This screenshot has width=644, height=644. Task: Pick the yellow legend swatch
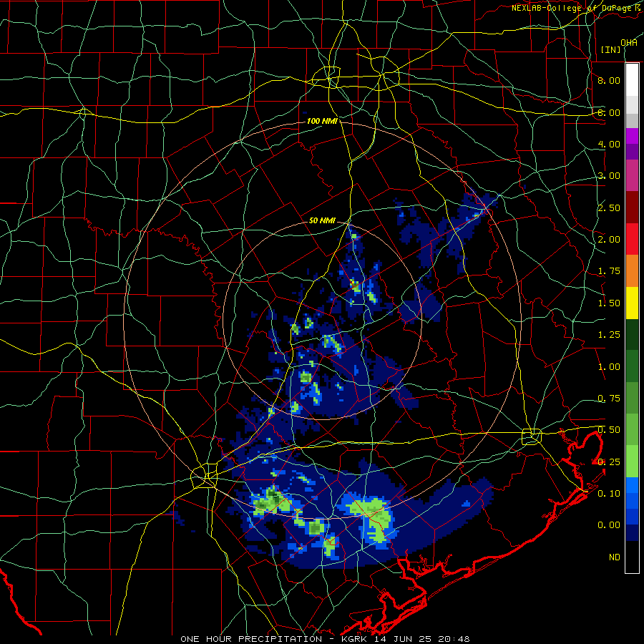click(x=632, y=303)
